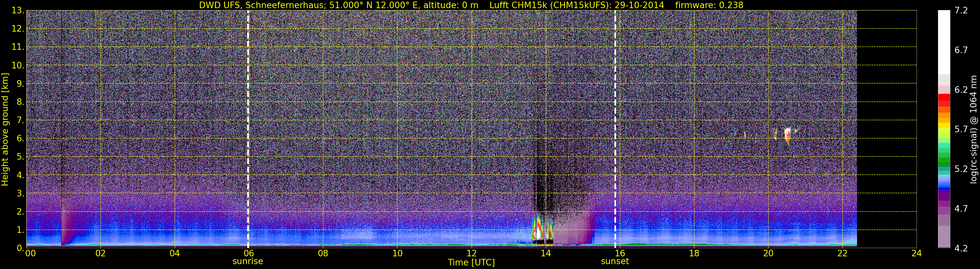This screenshot has height=269, width=980.
Task: Click height axis tick label 7
Action: point(20,120)
